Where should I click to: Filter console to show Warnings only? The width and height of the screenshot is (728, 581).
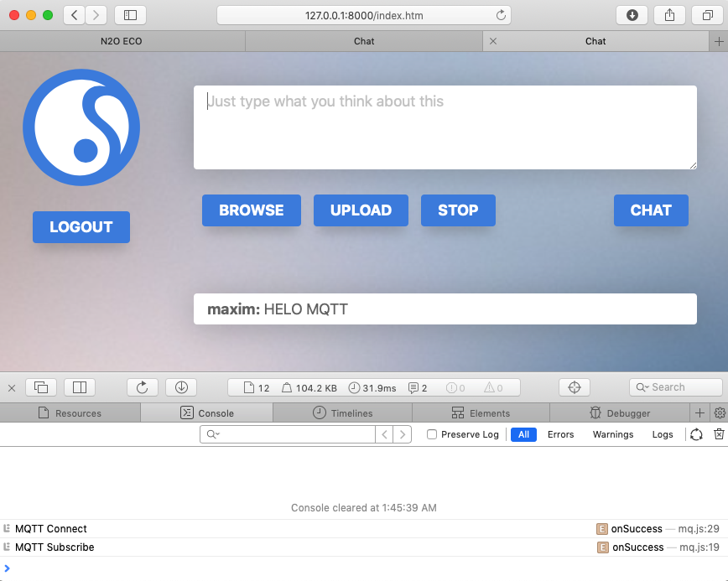(x=613, y=434)
